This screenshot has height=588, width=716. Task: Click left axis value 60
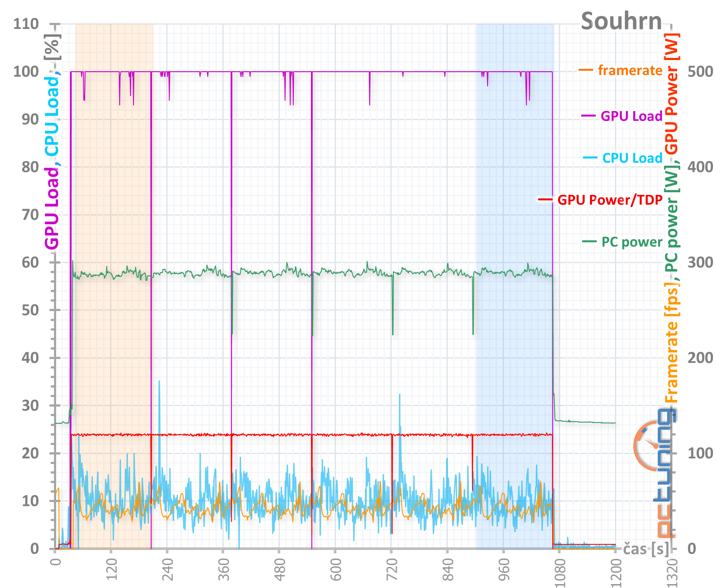tap(30, 262)
